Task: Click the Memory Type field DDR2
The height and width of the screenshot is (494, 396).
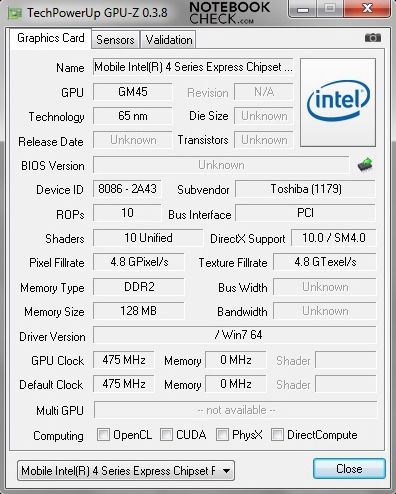Action: click(139, 287)
